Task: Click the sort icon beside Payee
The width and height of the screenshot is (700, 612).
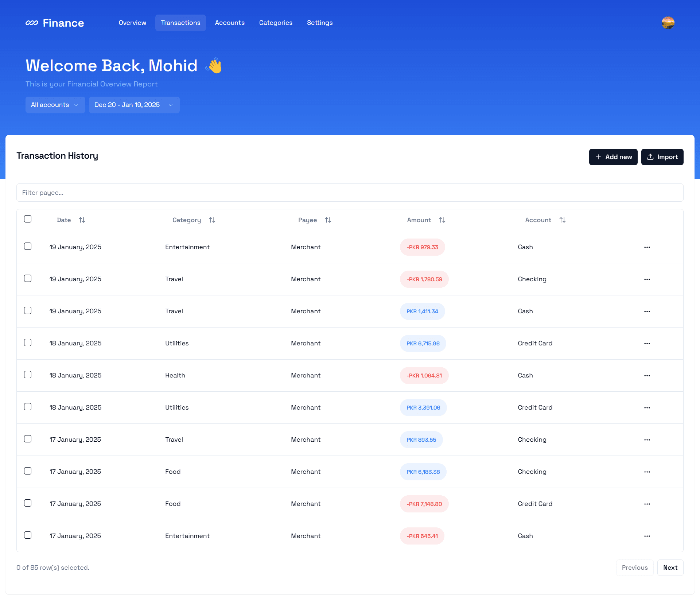Action: point(328,220)
